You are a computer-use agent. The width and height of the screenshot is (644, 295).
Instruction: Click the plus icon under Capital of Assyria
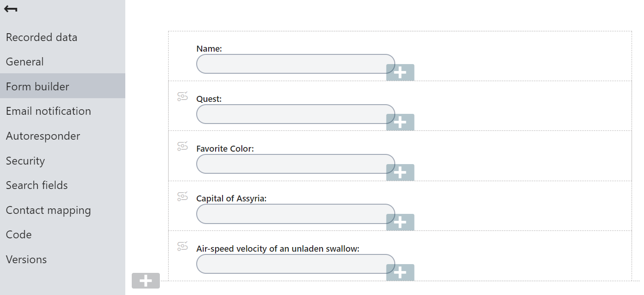click(x=400, y=222)
